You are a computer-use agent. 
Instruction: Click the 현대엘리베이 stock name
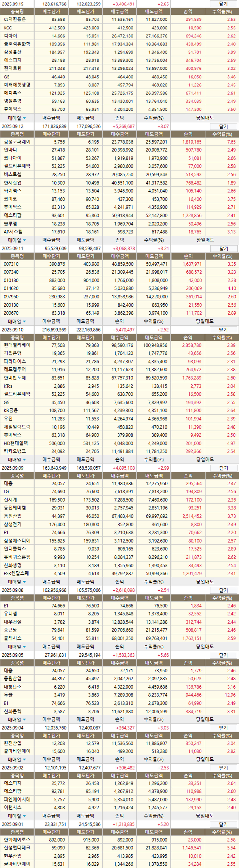point(17,345)
